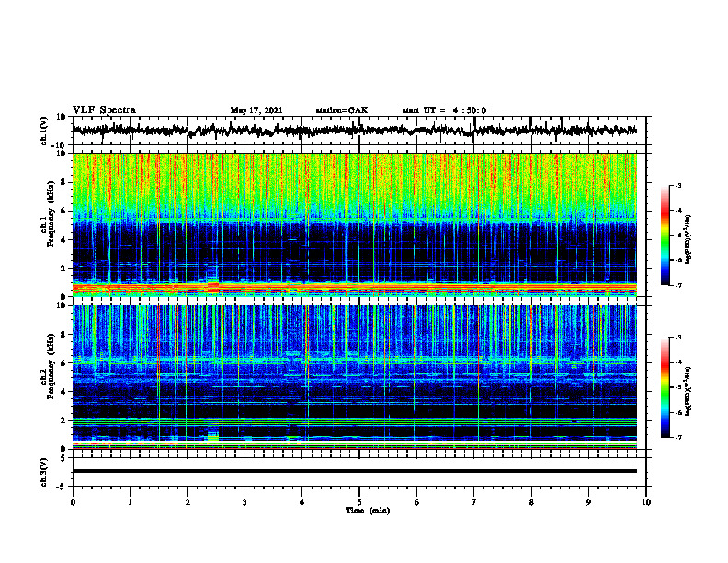Click the ch.1 voltage waveform trace panel
The height and width of the screenshot is (563, 728).
(359, 131)
